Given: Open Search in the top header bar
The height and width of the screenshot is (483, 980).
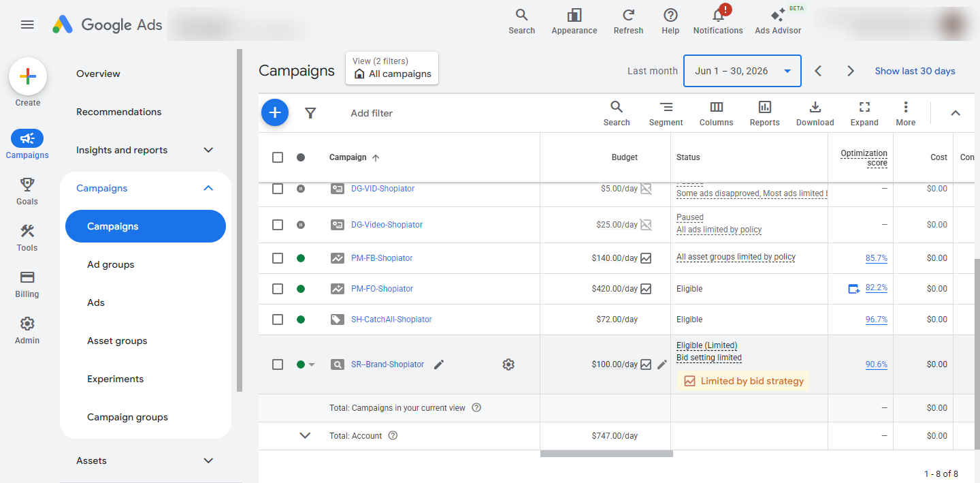Looking at the screenshot, I should tap(521, 22).
